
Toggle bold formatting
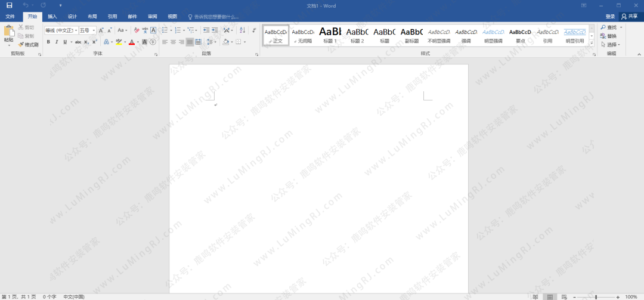pos(48,42)
